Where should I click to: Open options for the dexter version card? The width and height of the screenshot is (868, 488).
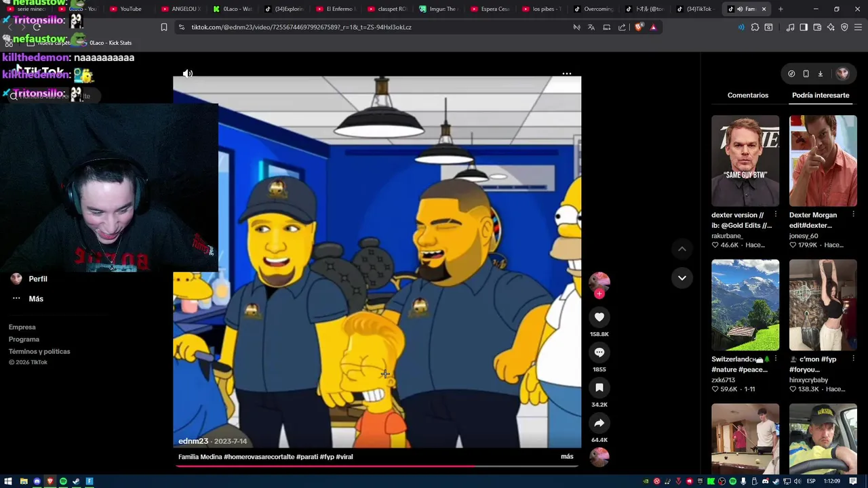[x=776, y=215]
